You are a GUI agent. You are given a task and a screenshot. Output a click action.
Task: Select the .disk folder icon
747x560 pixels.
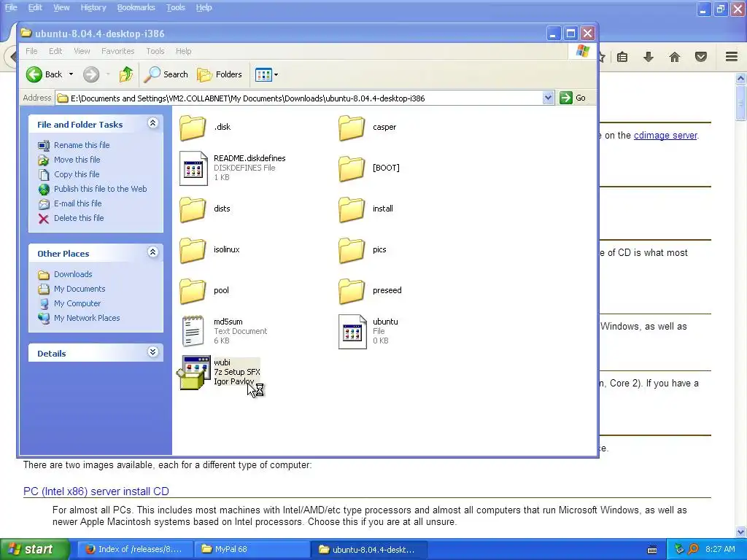click(x=193, y=128)
